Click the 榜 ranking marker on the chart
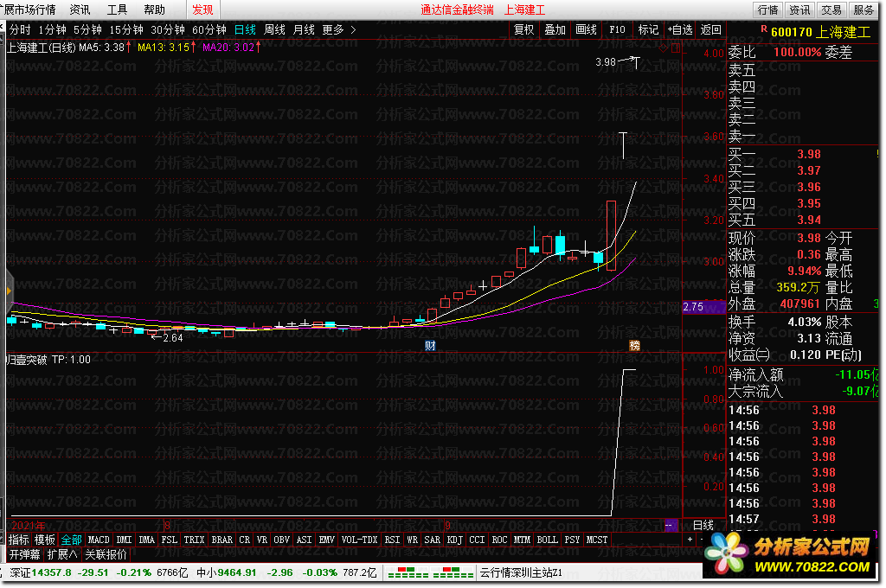 634,346
